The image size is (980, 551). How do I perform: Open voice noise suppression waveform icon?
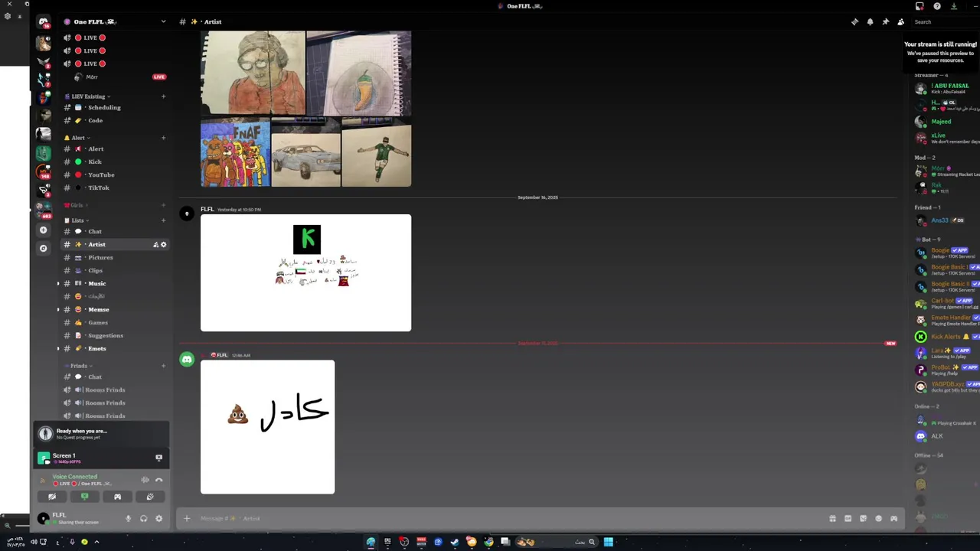(145, 480)
